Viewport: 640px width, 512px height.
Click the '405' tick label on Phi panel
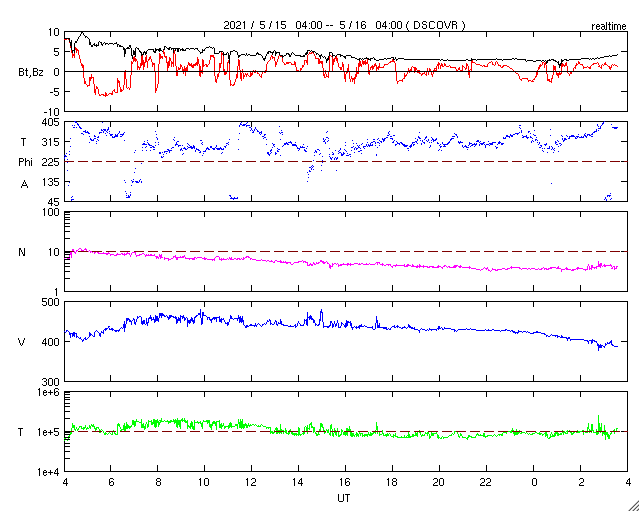tap(51, 122)
